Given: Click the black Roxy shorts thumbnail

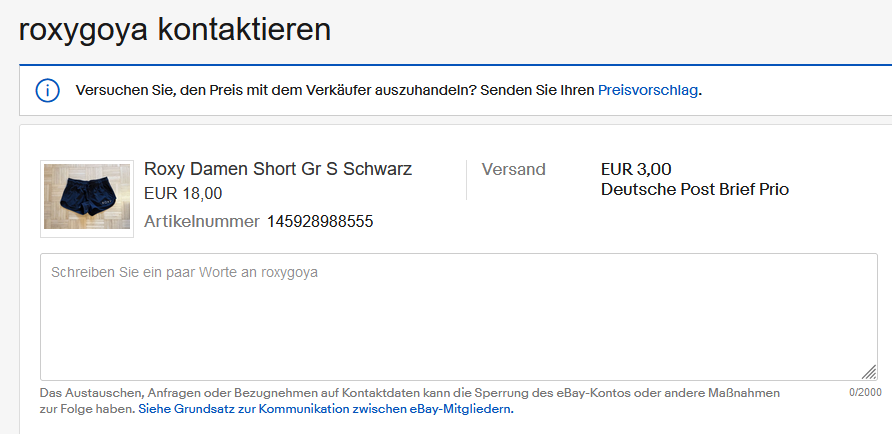Looking at the screenshot, I should pyautogui.click(x=87, y=198).
